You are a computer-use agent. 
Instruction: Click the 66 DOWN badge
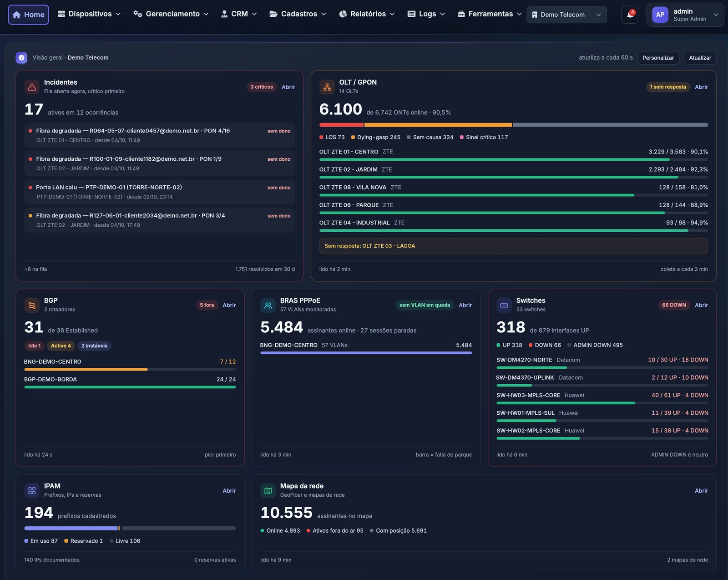click(x=674, y=305)
